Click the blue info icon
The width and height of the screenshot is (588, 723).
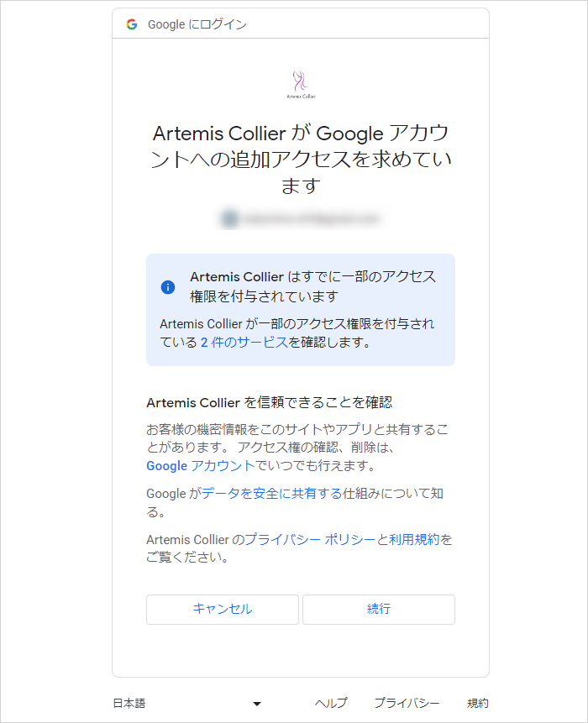coord(168,286)
